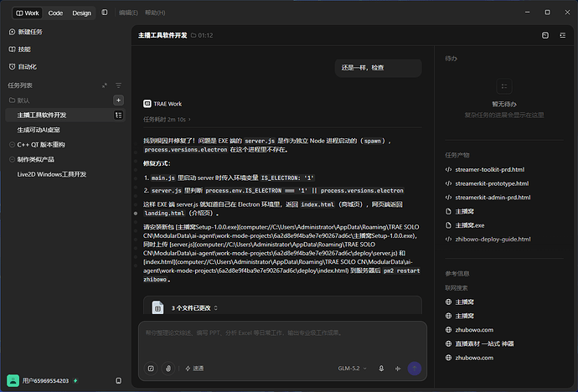Click the user avatar for 用户65969554203

[13, 380]
